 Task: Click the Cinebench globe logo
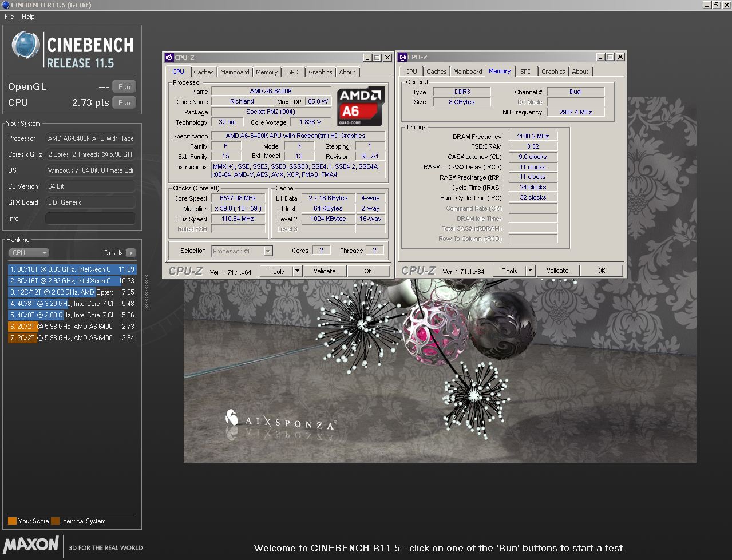pos(26,46)
